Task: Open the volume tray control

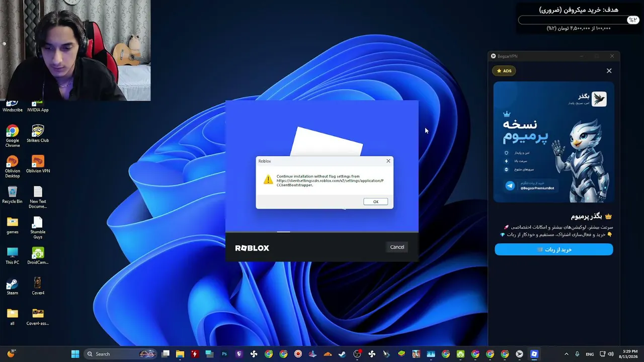Action: click(x=611, y=354)
